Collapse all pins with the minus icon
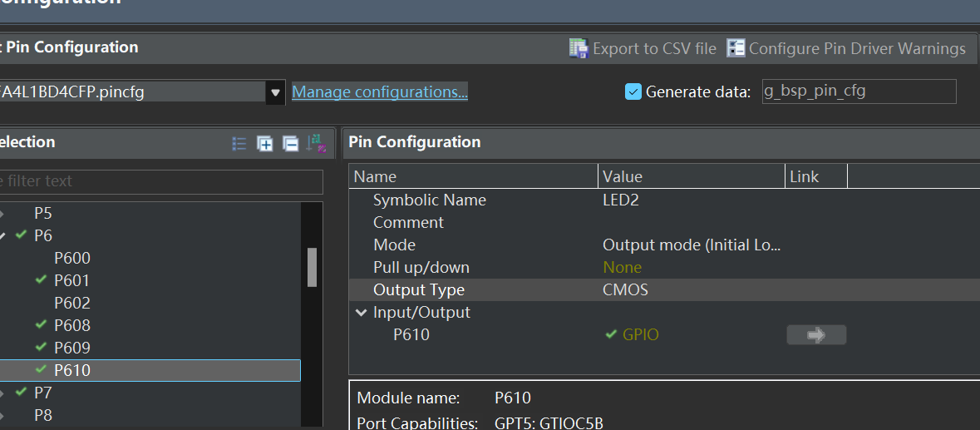Screen dimensions: 980x430 click(x=291, y=145)
